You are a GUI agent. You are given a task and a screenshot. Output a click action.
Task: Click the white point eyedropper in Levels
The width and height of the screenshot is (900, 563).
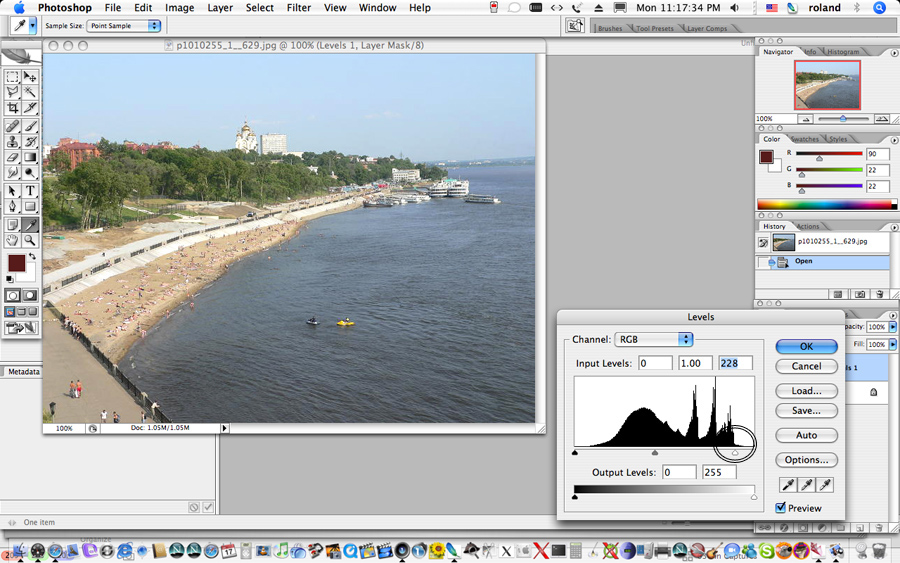pyautogui.click(x=825, y=485)
